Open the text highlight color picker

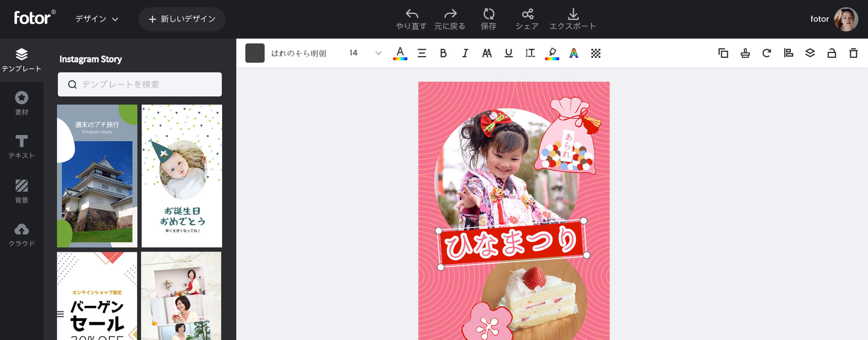552,53
